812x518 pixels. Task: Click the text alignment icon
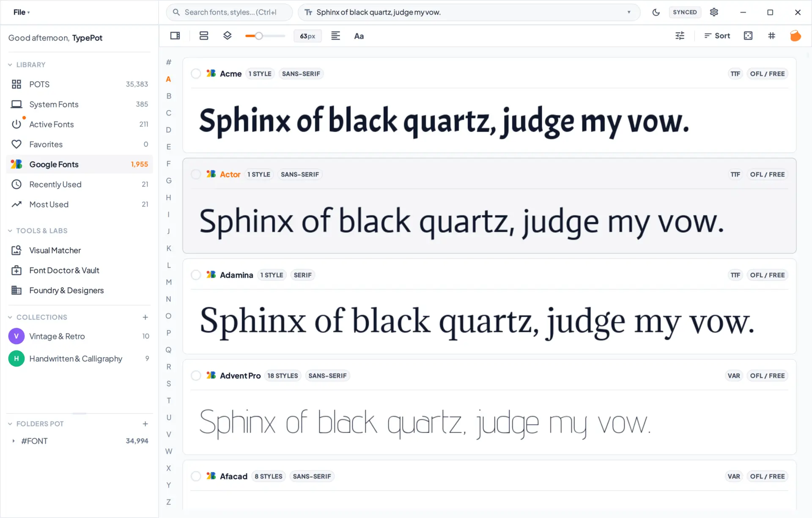click(335, 36)
